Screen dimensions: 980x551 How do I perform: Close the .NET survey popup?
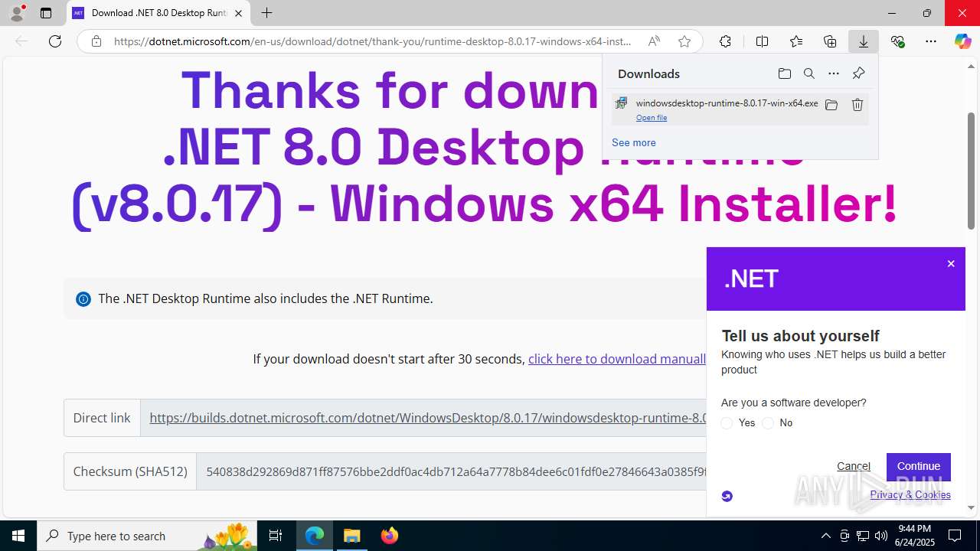coord(951,263)
